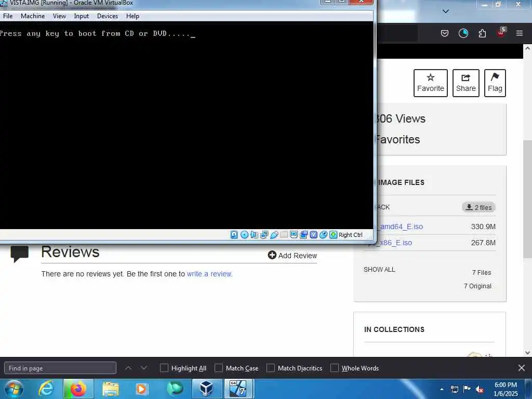532x399 pixels.
Task: Click the 7 Files link
Action: (482, 272)
